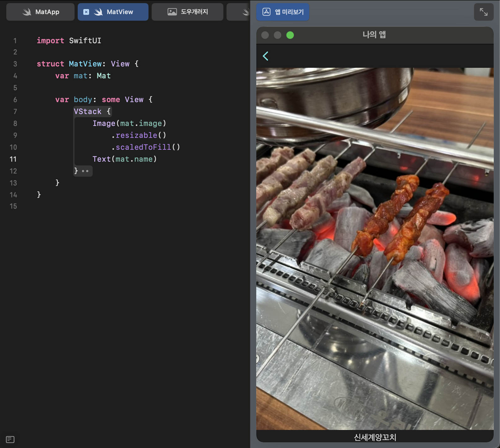Go back using the chevron in the preview

[266, 56]
